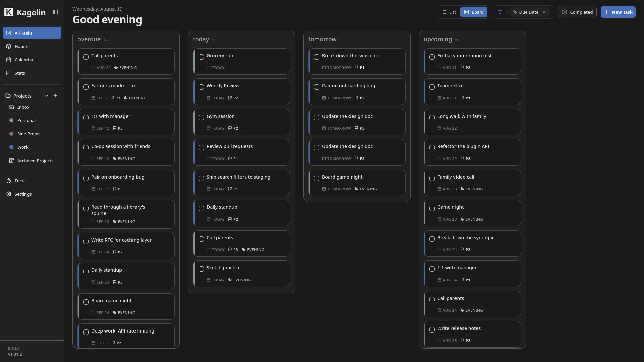
Task: Click the green Personal color dot
Action: pyautogui.click(x=11, y=120)
